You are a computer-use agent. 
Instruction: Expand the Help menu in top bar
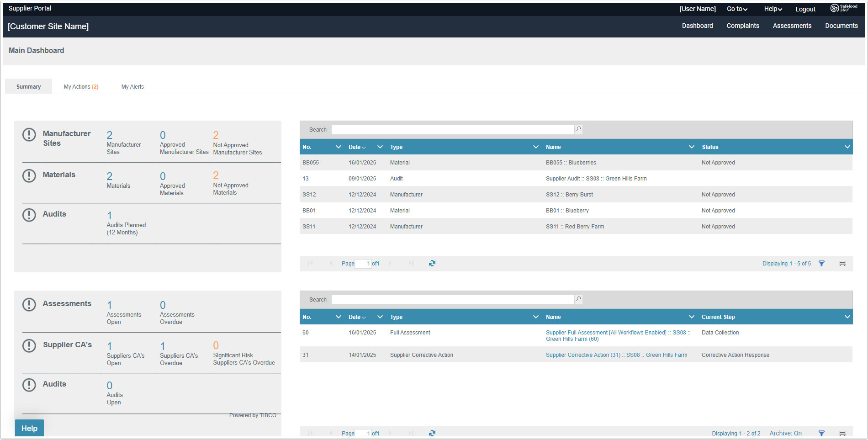click(773, 9)
